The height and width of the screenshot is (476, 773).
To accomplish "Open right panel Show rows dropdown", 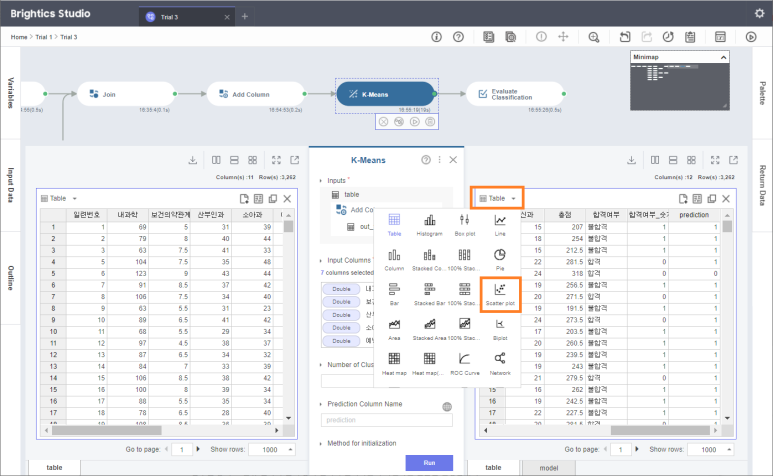I will tap(710, 449).
